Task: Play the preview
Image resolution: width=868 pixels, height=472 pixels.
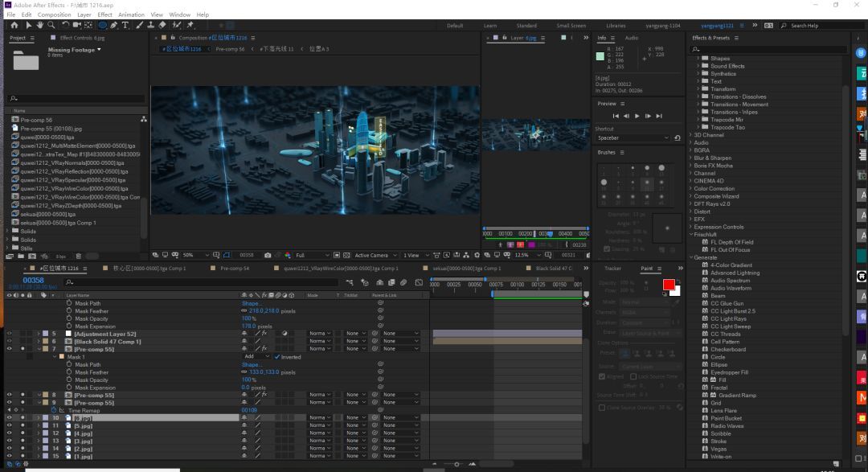Action: point(637,117)
